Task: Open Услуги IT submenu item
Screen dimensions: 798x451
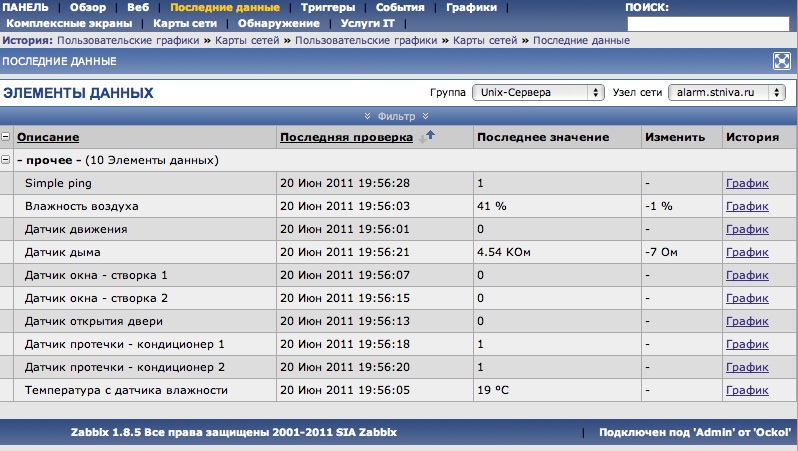Action: click(x=367, y=22)
